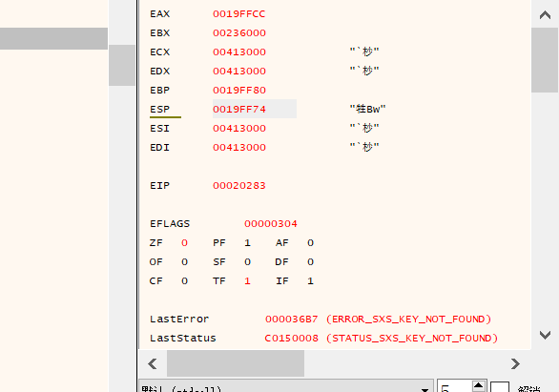Click the argument count field showing 5

[454, 387]
